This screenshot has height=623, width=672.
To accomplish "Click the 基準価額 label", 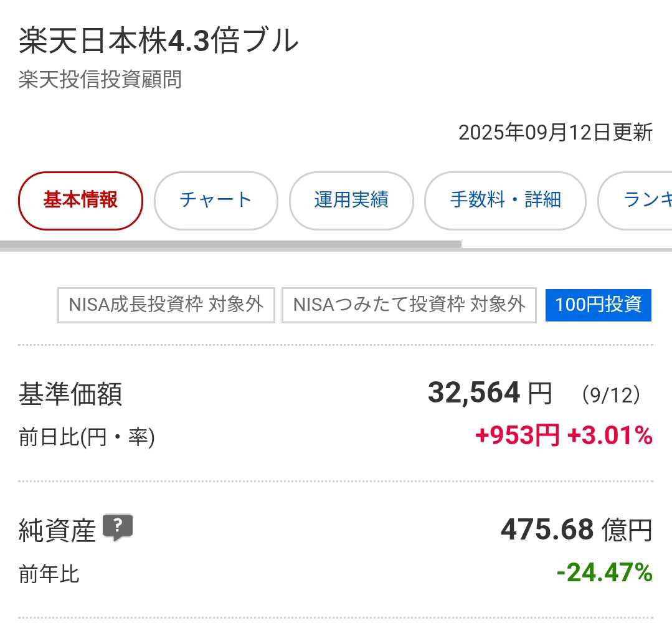I will coord(70,394).
